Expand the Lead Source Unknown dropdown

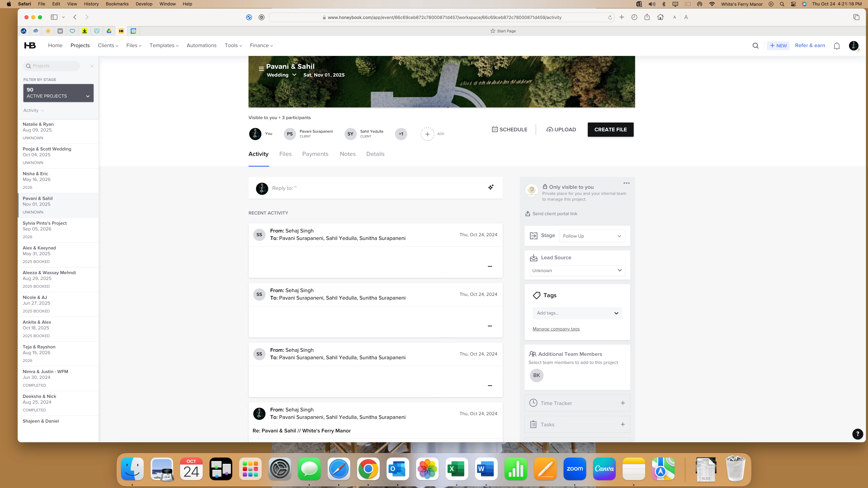[x=577, y=271]
